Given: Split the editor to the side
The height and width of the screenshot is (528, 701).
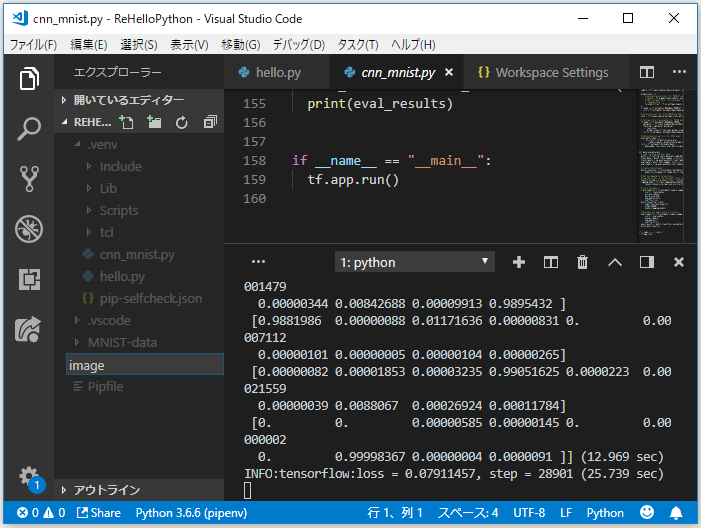Looking at the screenshot, I should click(x=646, y=72).
